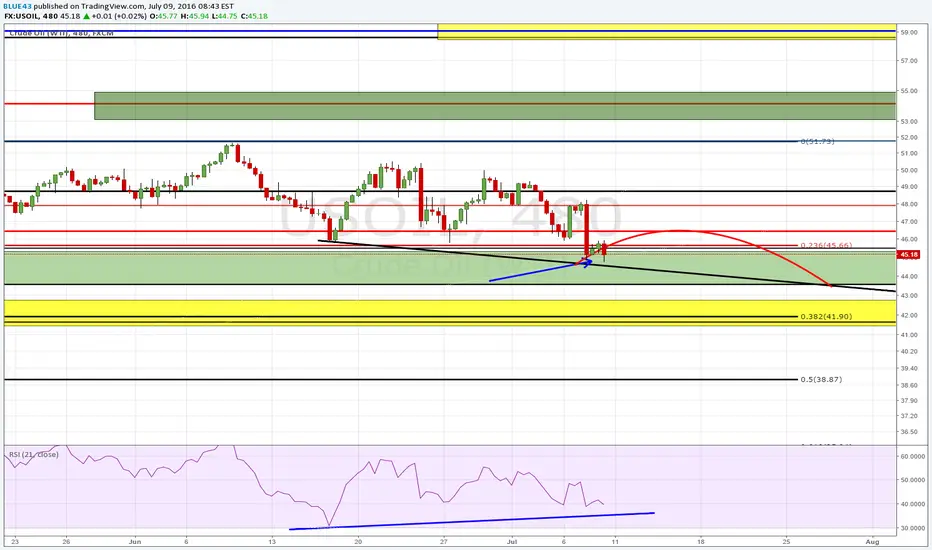Click the 53.00 price axis label

pyautogui.click(x=909, y=121)
